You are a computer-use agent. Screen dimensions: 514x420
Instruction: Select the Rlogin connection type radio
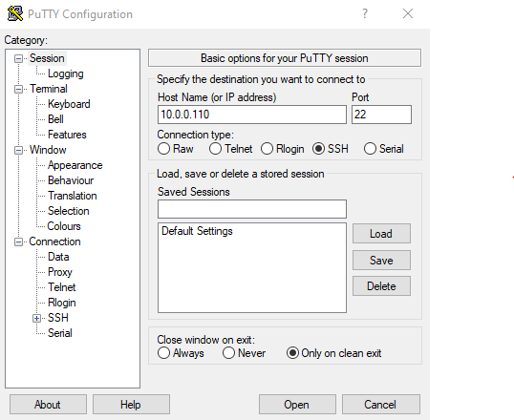(267, 149)
